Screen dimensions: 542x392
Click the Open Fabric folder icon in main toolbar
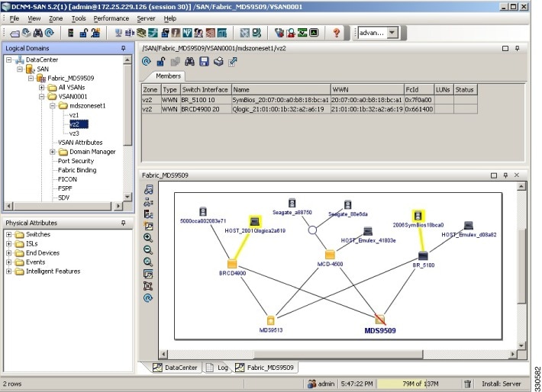coord(15,33)
